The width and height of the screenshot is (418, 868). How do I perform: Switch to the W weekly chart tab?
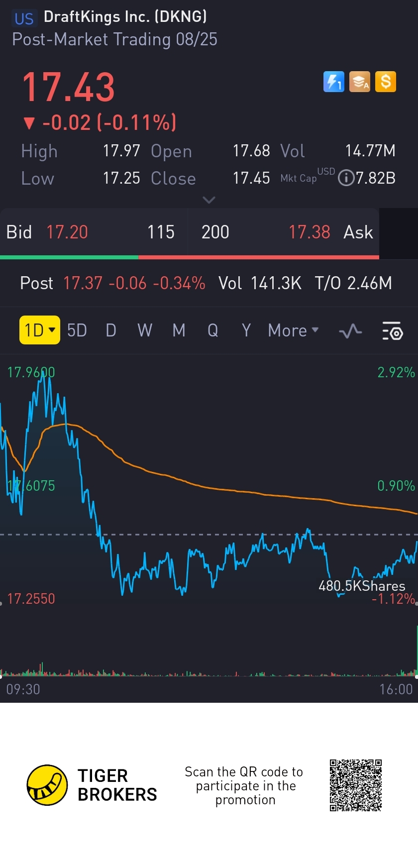click(145, 330)
